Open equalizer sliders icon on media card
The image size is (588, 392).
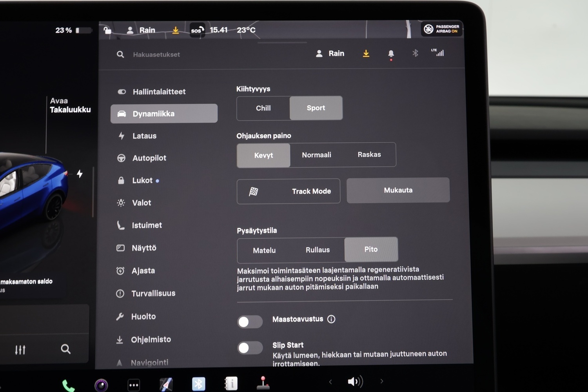click(20, 350)
